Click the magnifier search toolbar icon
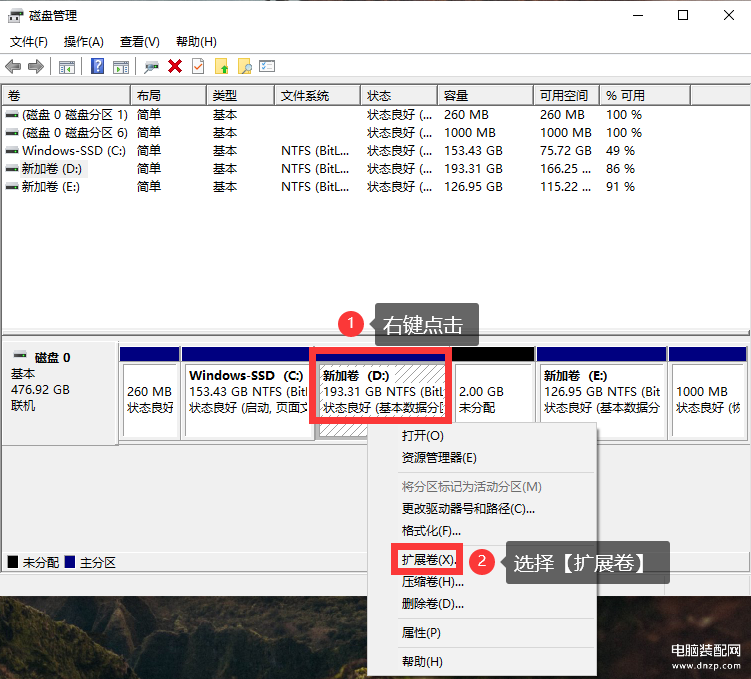 (244, 66)
